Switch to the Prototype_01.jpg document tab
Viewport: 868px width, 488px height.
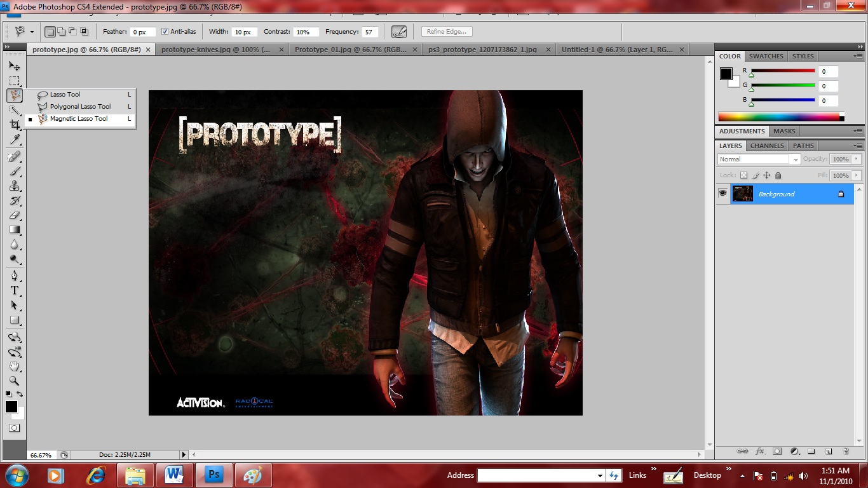[x=356, y=49]
